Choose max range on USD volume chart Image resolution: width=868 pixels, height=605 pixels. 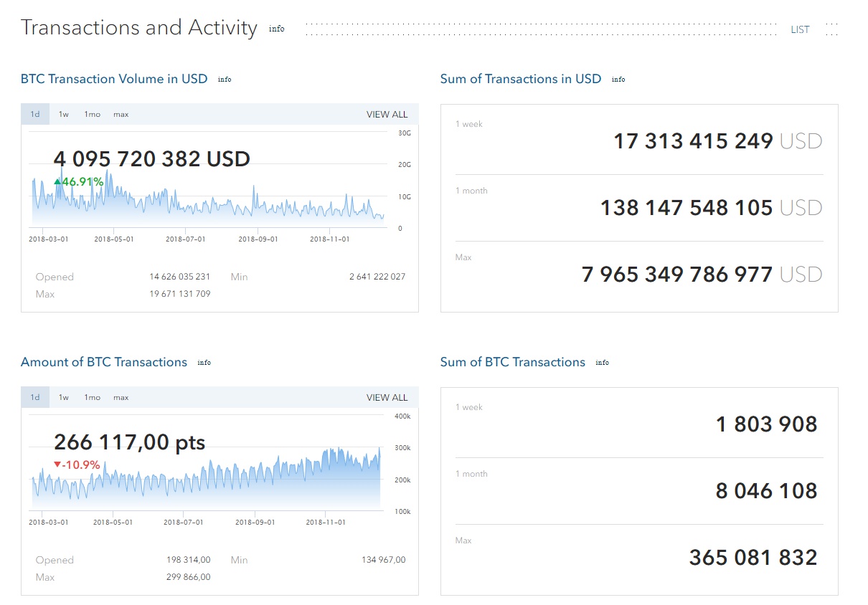pyautogui.click(x=121, y=115)
